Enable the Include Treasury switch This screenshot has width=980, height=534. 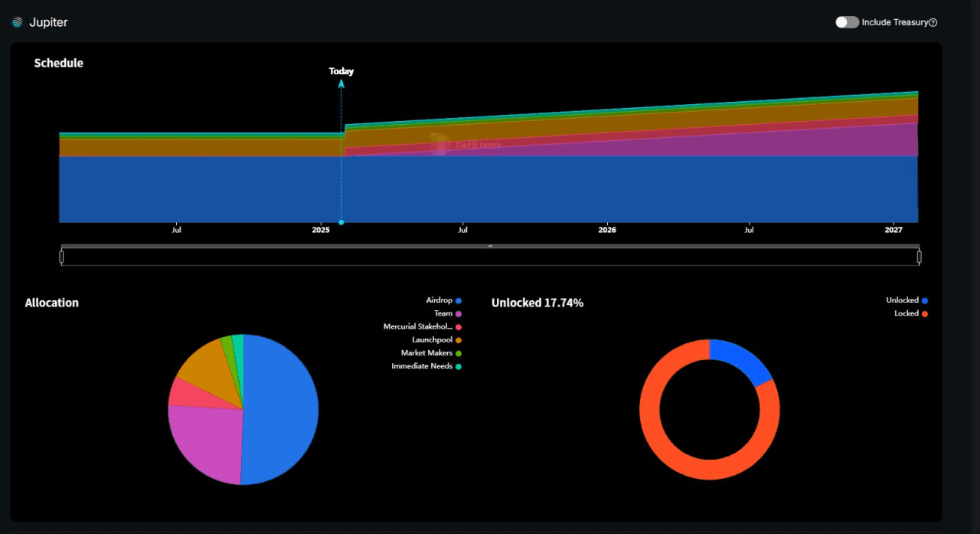click(847, 22)
